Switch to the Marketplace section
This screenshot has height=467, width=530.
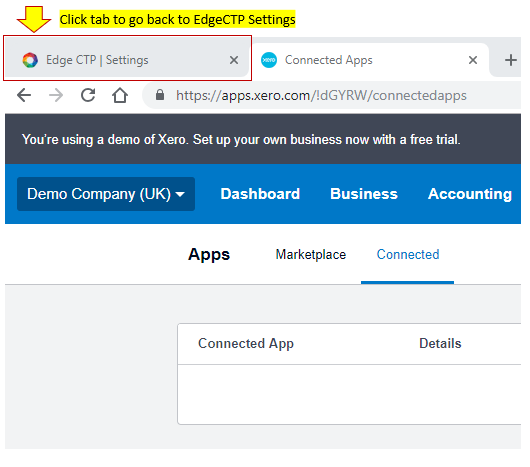(311, 254)
